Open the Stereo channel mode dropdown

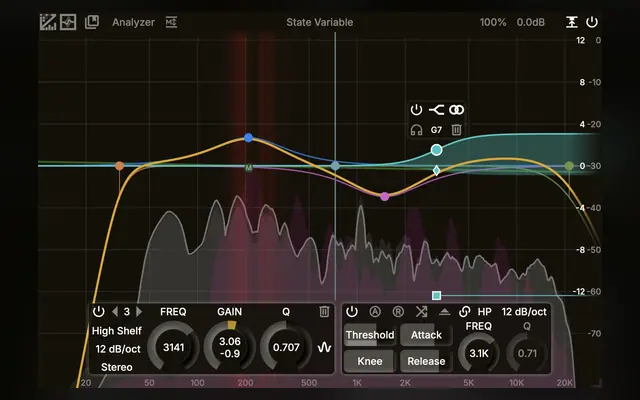[117, 367]
